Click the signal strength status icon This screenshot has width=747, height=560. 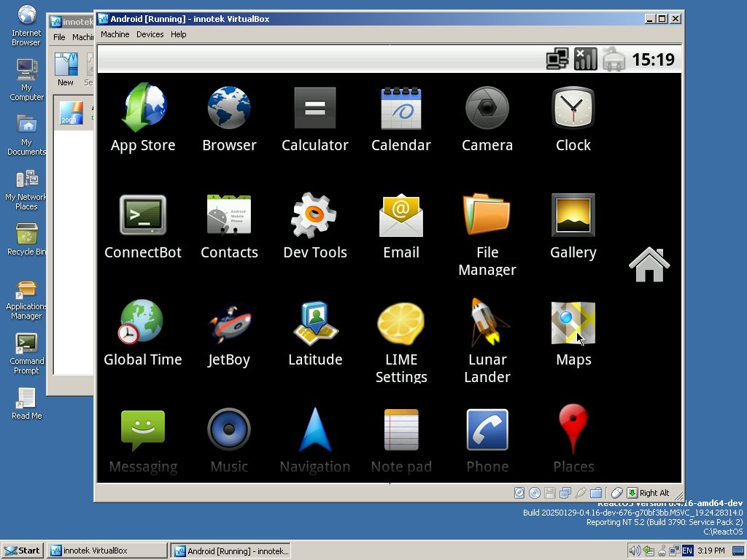click(586, 60)
